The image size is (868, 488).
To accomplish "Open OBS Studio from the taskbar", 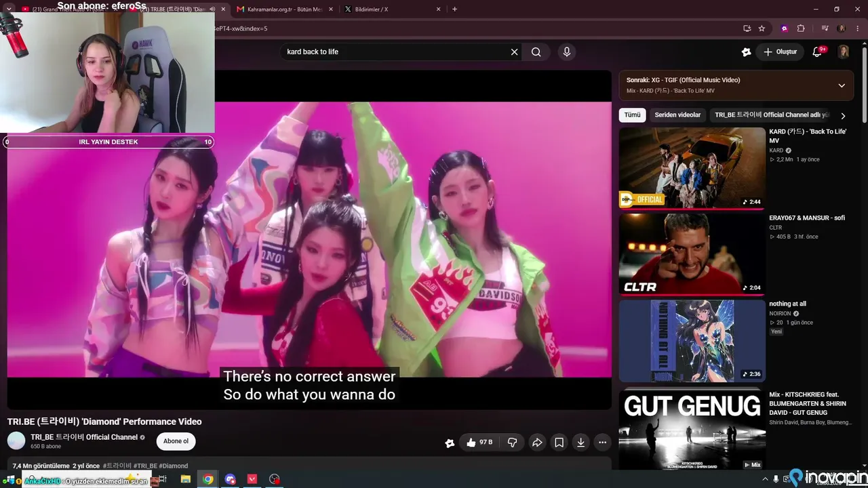I will coord(275,479).
